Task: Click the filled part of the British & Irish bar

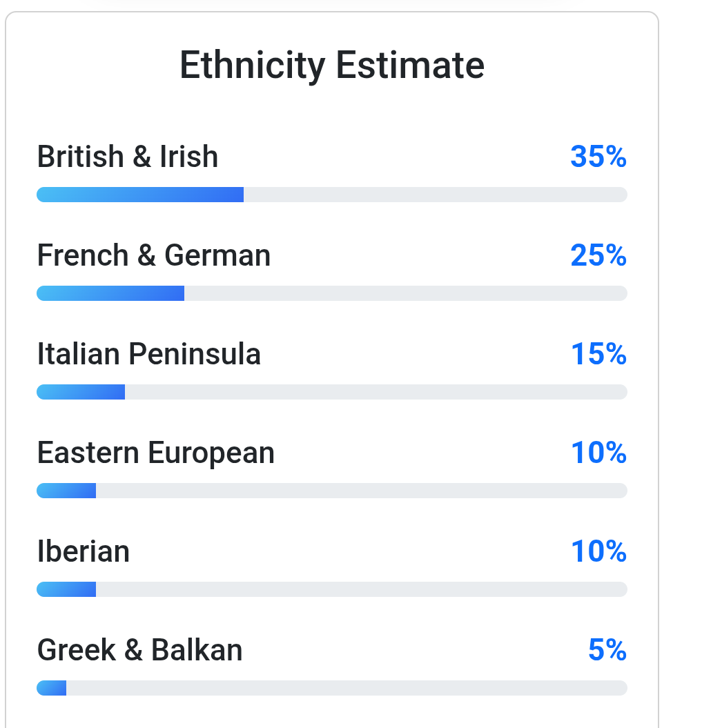Action: pyautogui.click(x=139, y=195)
